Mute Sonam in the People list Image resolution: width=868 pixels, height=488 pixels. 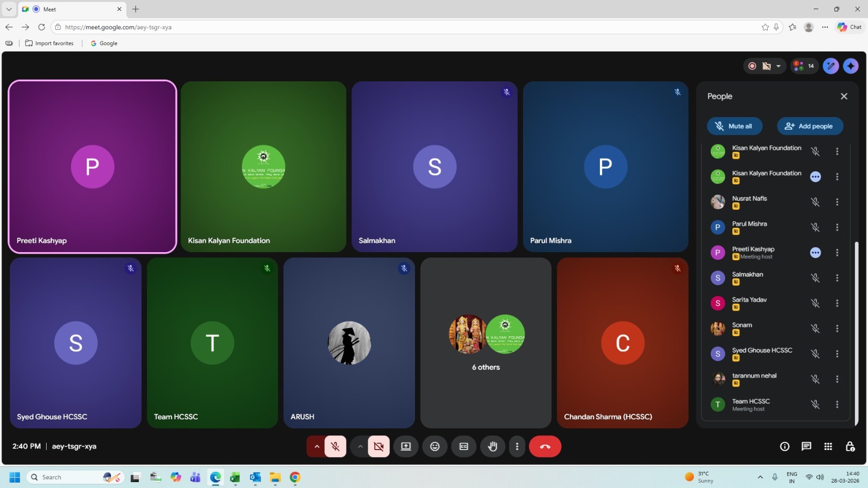pyautogui.click(x=815, y=329)
